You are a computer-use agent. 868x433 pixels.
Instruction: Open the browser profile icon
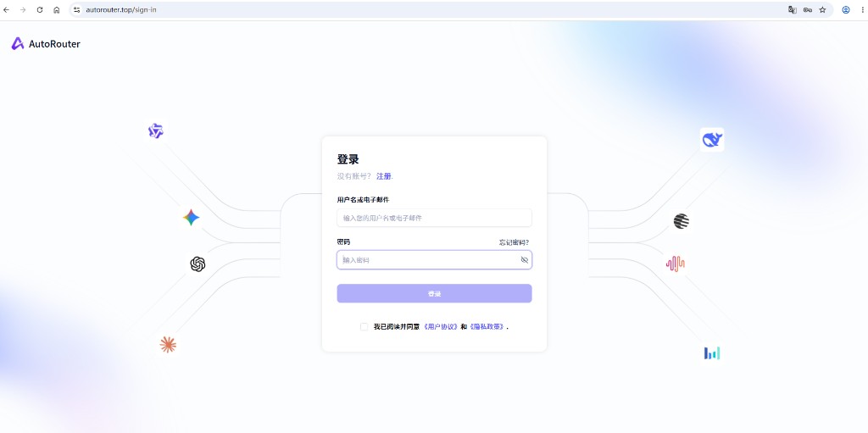[x=846, y=10]
